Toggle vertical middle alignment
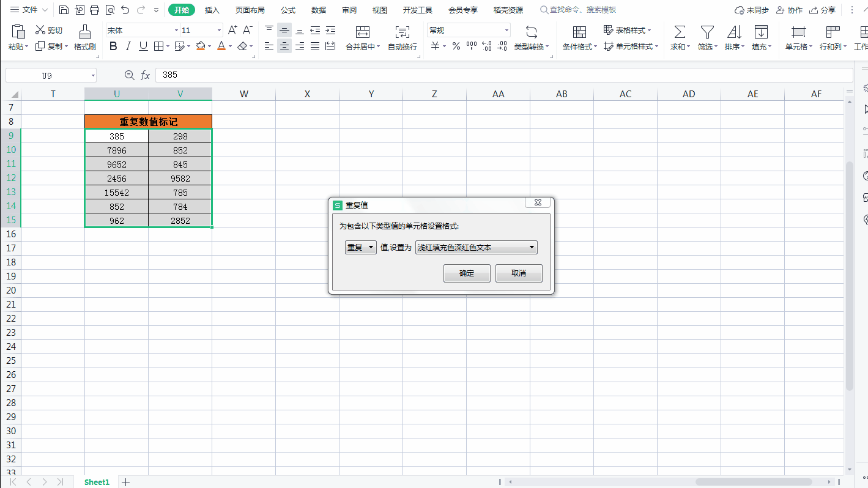 coord(284,30)
